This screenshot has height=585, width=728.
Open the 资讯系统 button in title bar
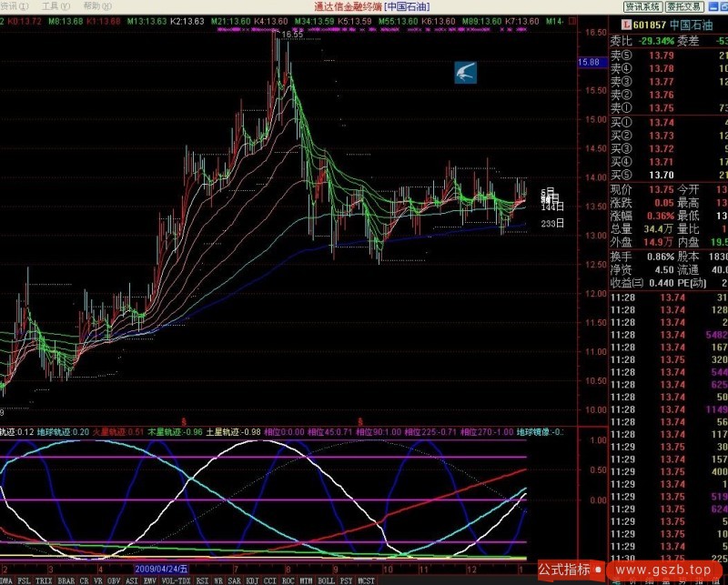point(642,5)
